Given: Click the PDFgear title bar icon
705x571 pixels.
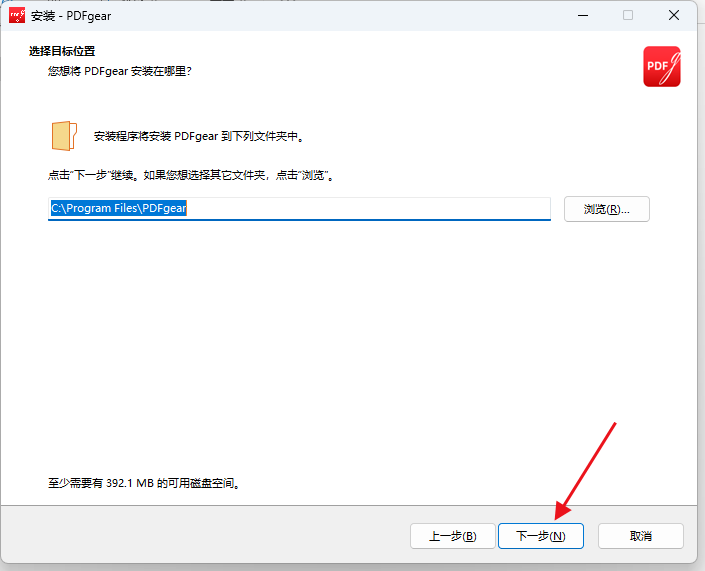Looking at the screenshot, I should [17, 16].
